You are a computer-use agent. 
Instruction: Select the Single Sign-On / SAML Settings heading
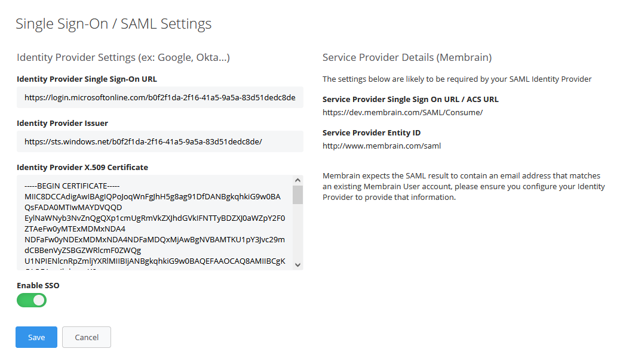[x=113, y=24]
